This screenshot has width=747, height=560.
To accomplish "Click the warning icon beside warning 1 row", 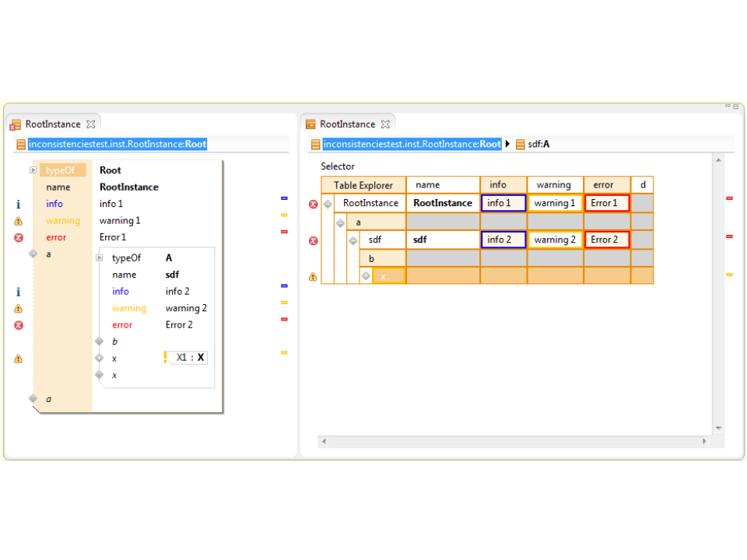I will click(x=19, y=221).
